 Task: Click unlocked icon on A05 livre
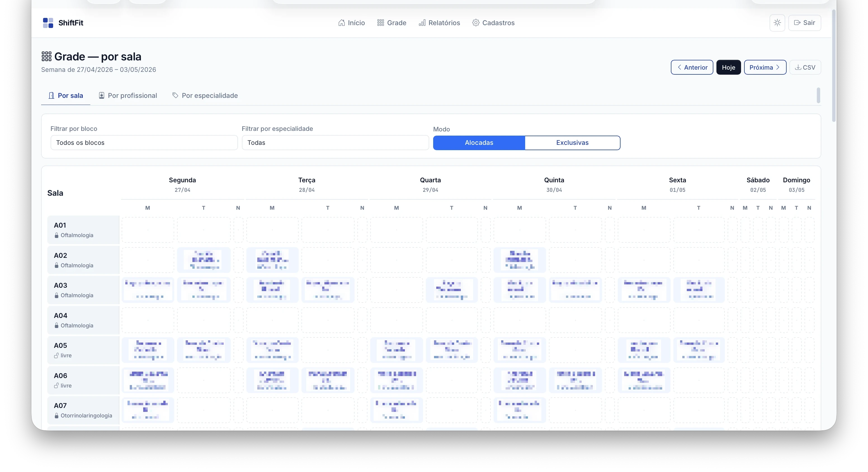[x=56, y=355]
